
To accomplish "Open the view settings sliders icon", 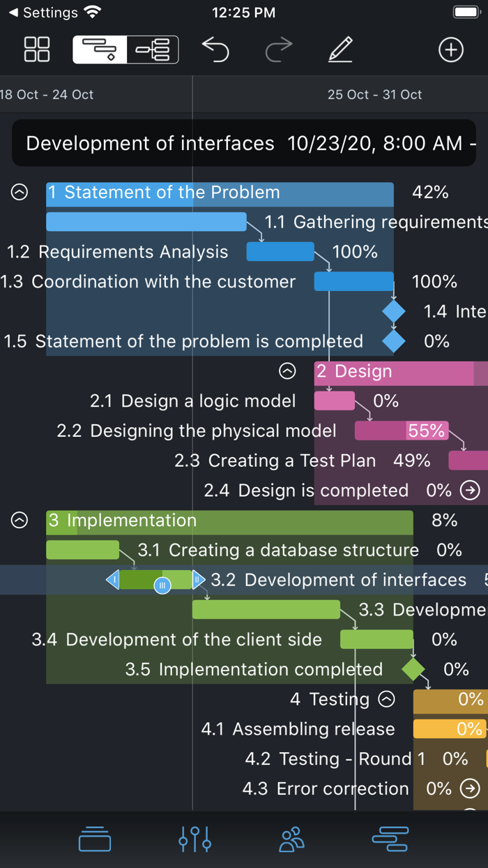I will tap(195, 839).
